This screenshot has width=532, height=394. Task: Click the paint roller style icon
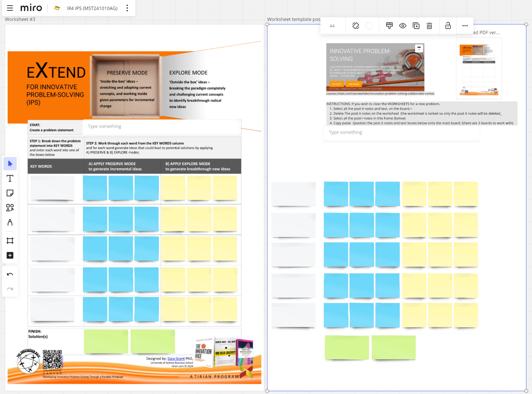[x=389, y=26]
